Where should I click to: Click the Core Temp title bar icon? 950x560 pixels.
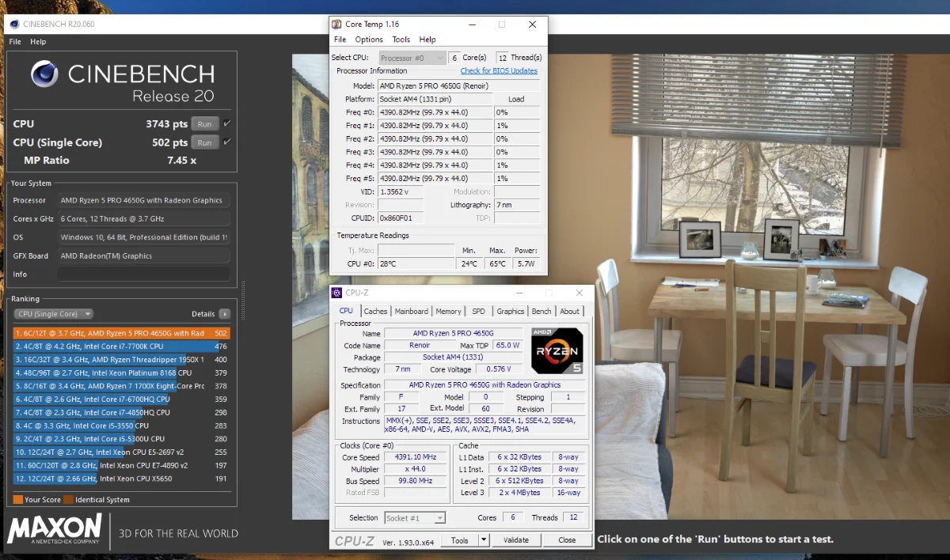[x=337, y=25]
